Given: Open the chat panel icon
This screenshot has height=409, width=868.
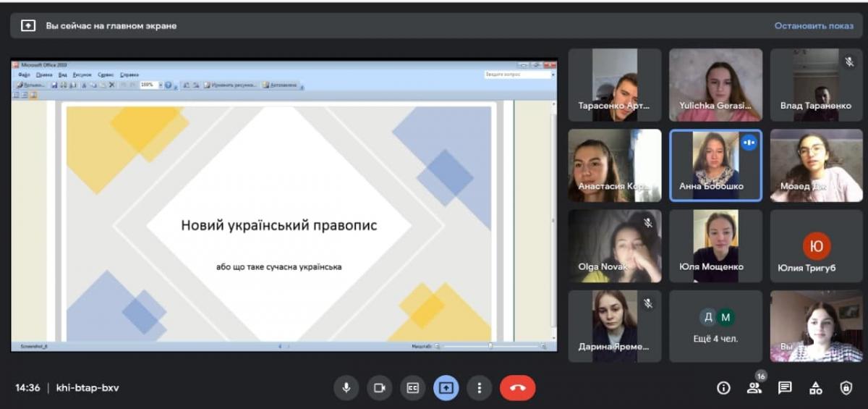Looking at the screenshot, I should tap(785, 388).
